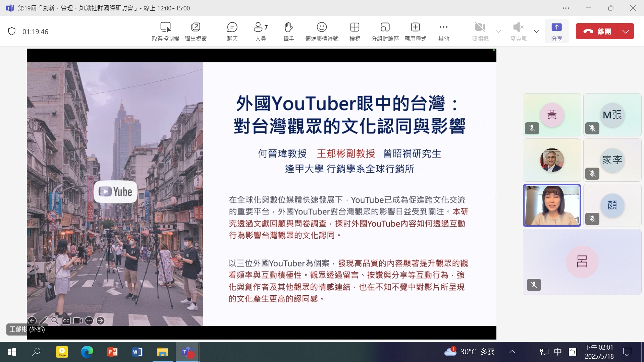
Task: Select participant tile 黃
Action: (x=552, y=115)
